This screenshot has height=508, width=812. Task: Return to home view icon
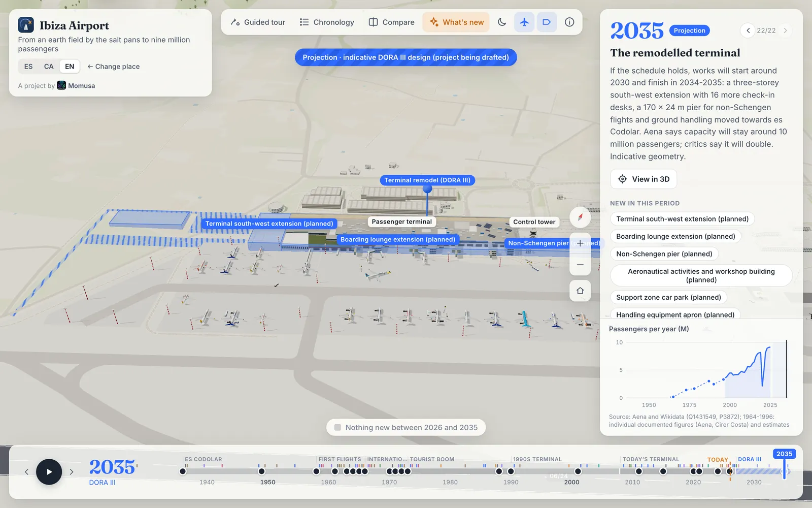[580, 291]
